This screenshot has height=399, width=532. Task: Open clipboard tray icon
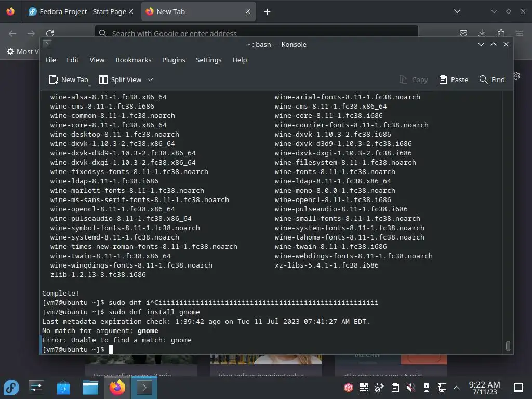coord(395,388)
